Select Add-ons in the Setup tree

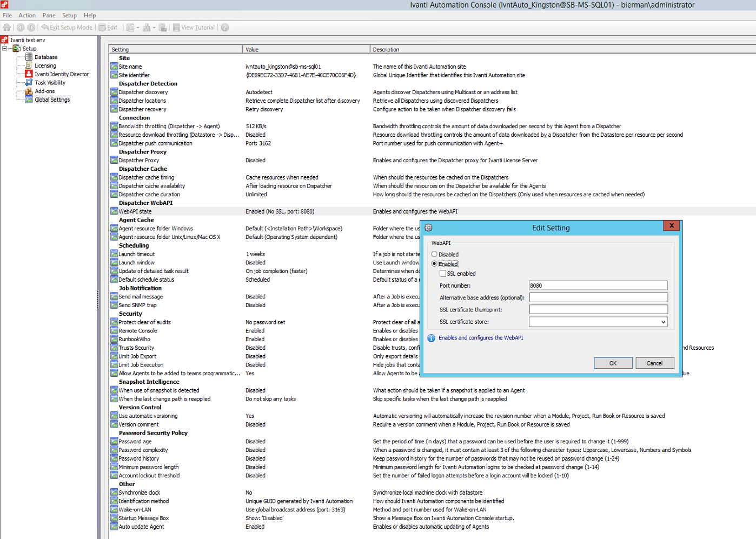[x=45, y=91]
